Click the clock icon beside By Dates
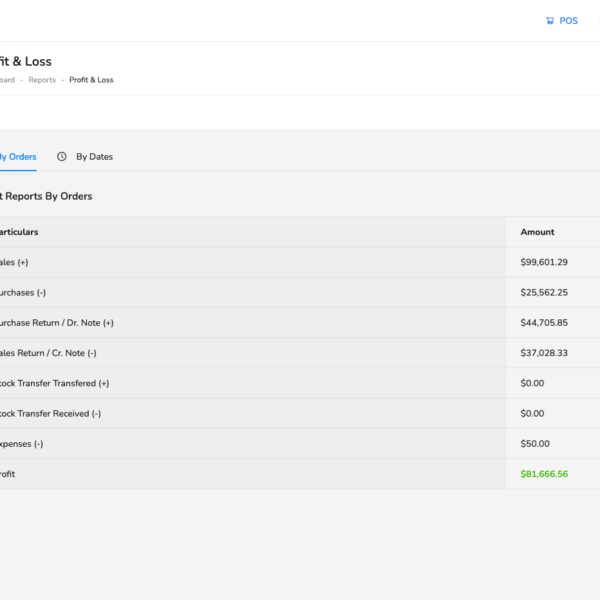The height and width of the screenshot is (600, 600). tap(62, 157)
